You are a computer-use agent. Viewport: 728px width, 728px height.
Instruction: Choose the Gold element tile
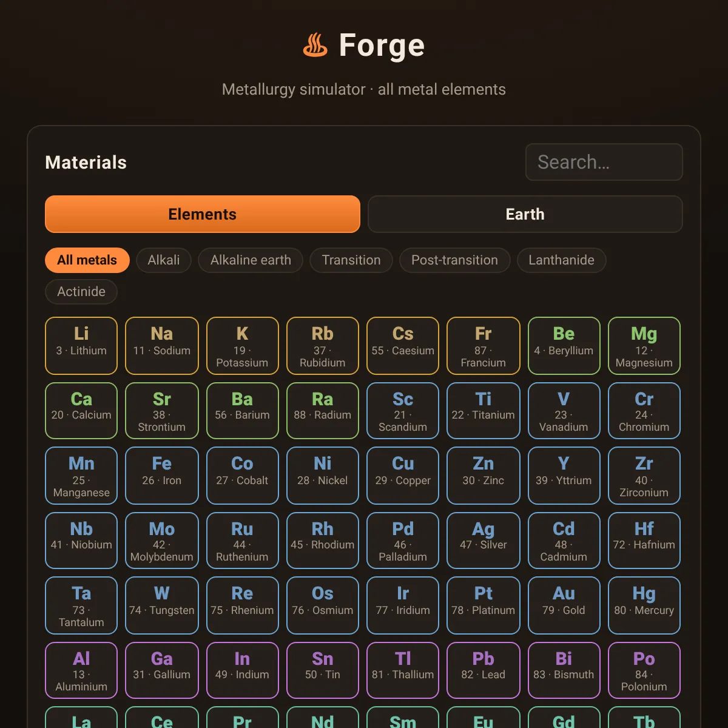click(x=564, y=605)
